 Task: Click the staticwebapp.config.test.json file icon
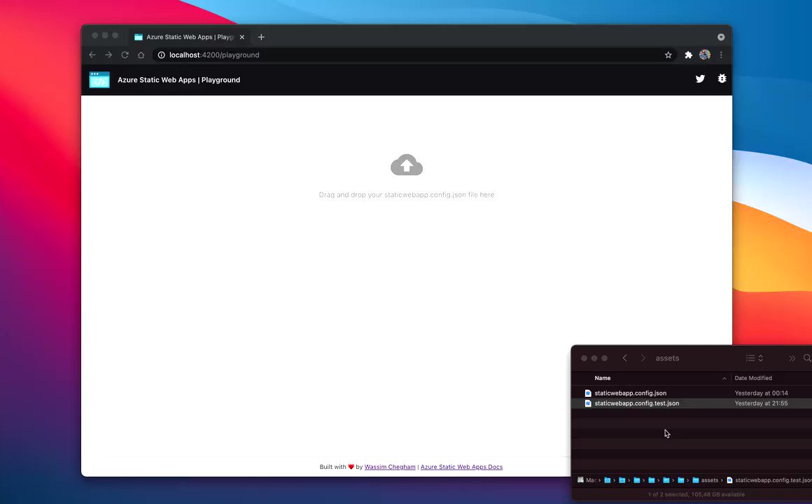588,403
